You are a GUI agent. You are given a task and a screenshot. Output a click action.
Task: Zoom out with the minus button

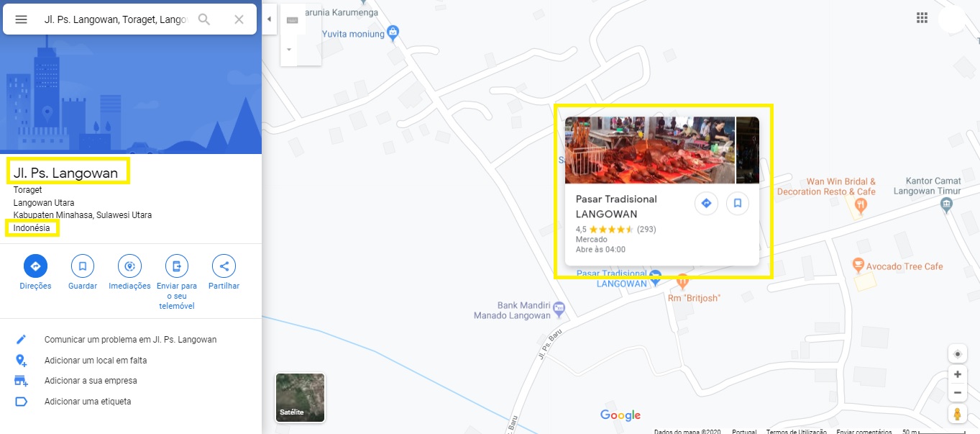tap(958, 393)
